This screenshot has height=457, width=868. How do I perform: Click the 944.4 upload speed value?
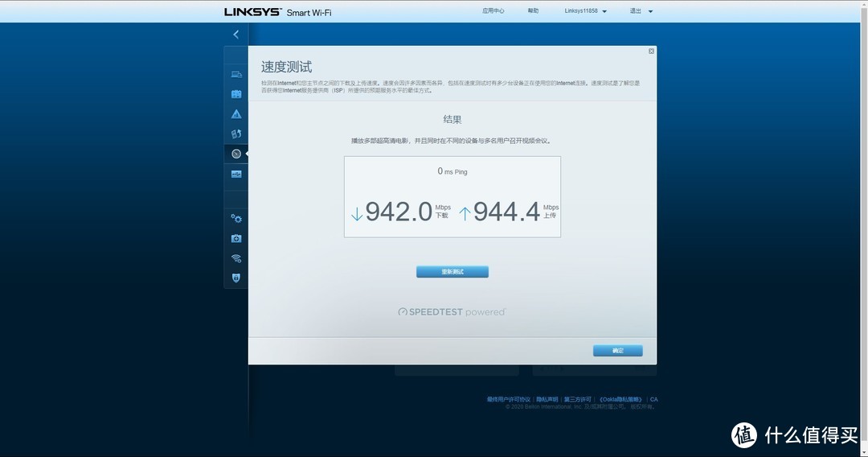pyautogui.click(x=506, y=212)
